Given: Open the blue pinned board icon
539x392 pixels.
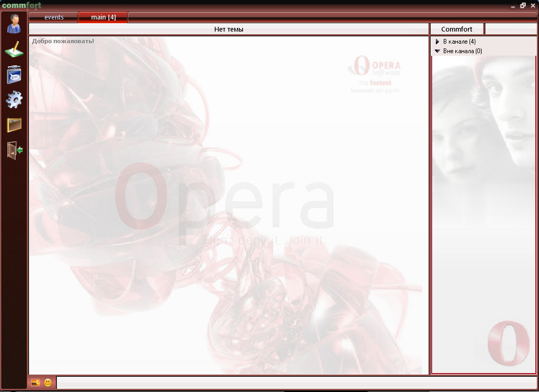Looking at the screenshot, I should pyautogui.click(x=14, y=75).
